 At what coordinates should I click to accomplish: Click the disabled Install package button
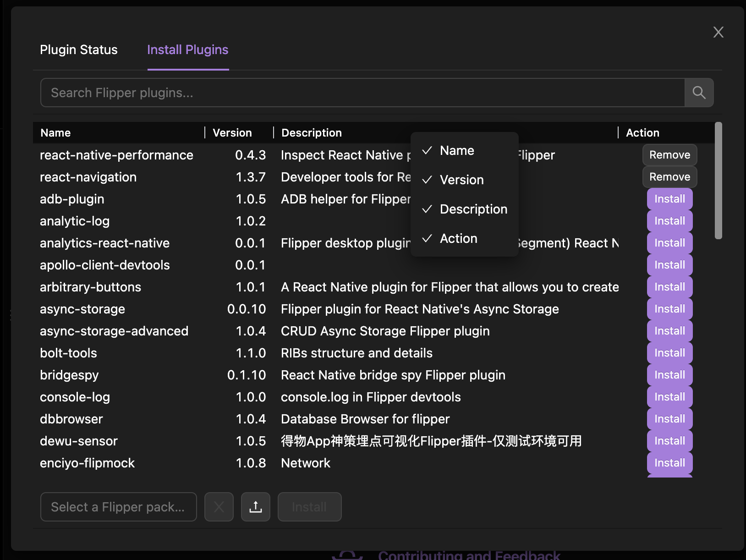tap(309, 507)
